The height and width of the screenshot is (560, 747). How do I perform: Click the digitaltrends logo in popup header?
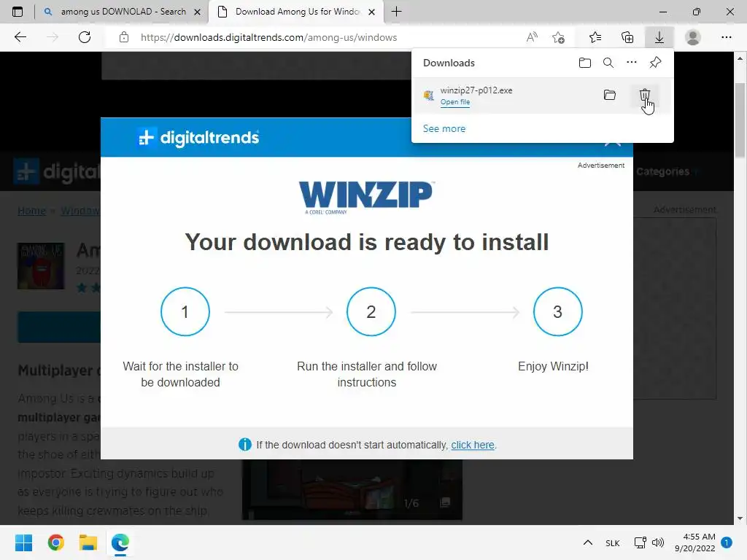point(198,138)
